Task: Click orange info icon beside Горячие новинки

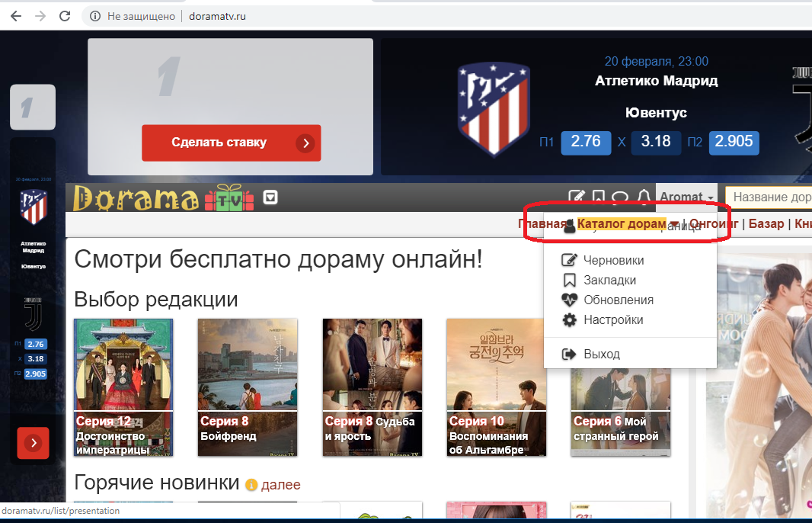Action: pyautogui.click(x=251, y=485)
